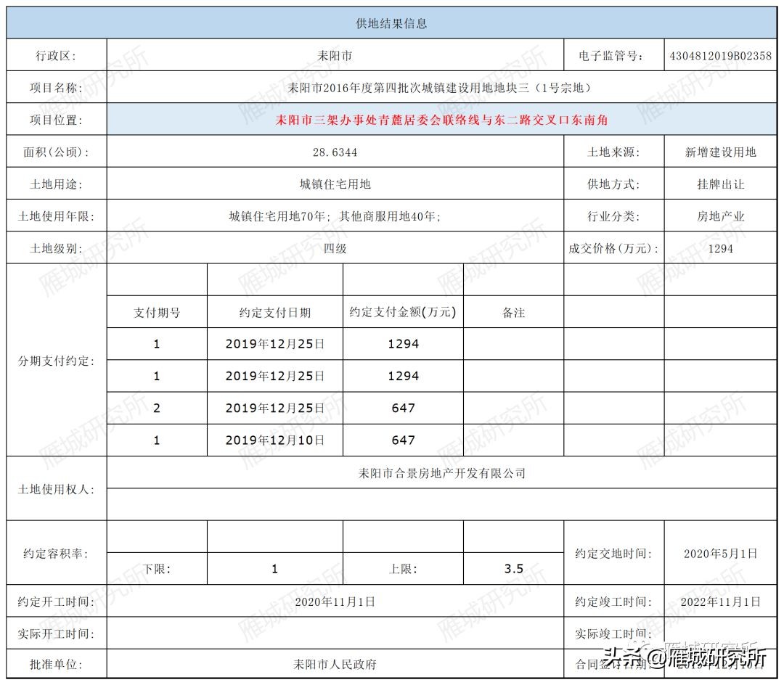Select the approving unit 耒阳市人民政府

(334, 662)
